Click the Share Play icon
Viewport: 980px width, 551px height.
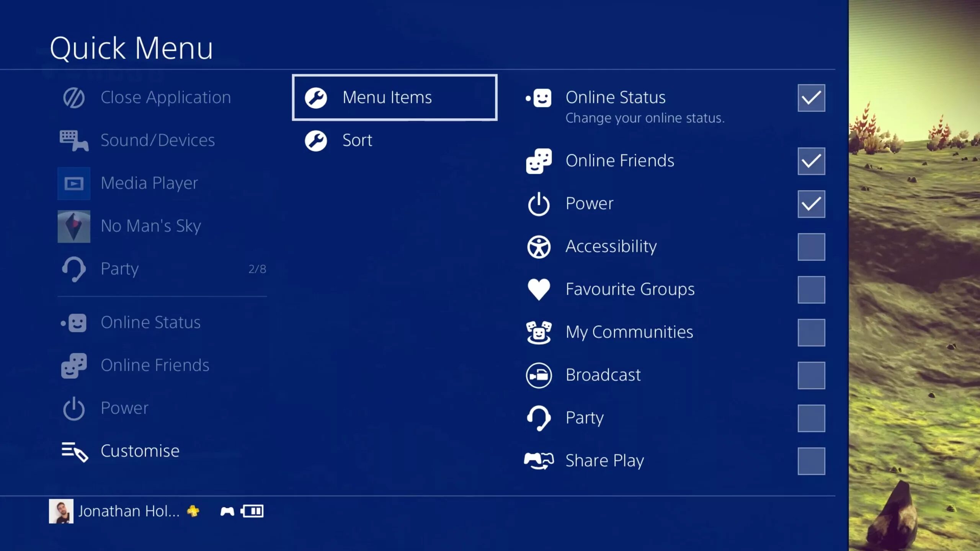pos(539,461)
